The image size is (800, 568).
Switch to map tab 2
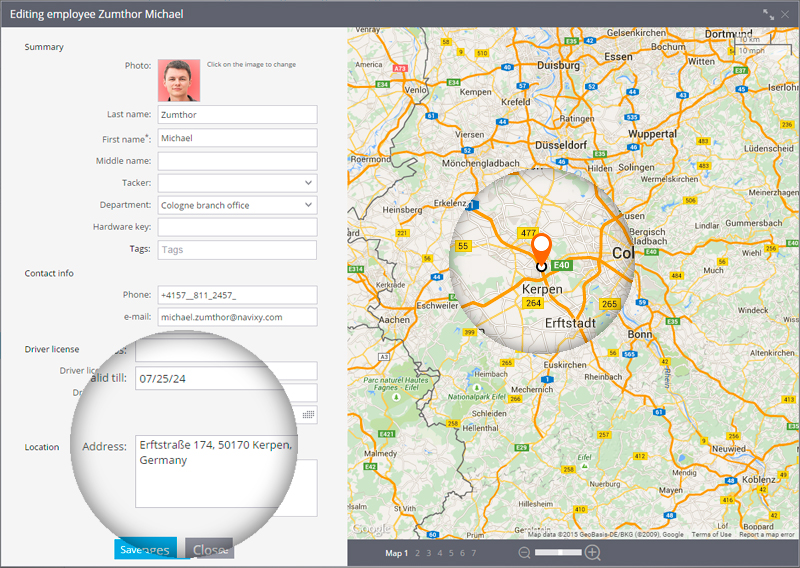point(417,553)
